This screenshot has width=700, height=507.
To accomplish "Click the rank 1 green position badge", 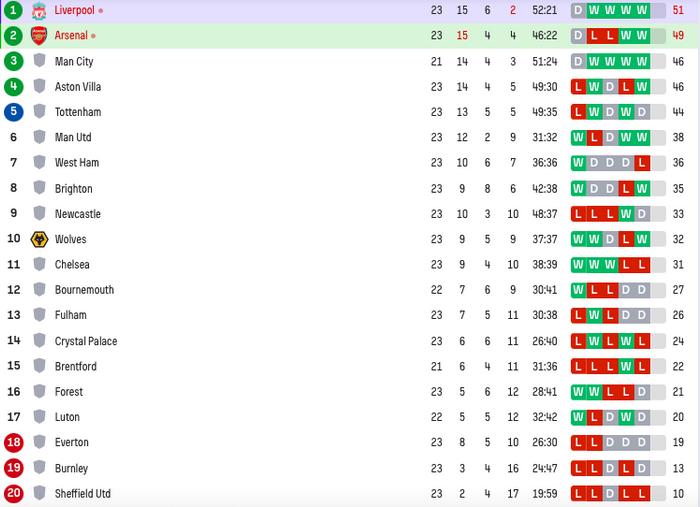I will click(13, 10).
